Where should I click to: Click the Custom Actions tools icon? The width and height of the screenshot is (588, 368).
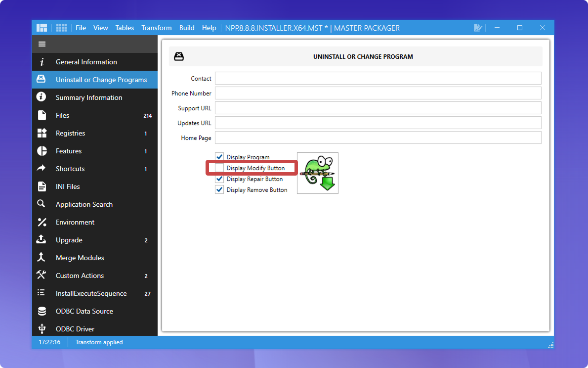(x=42, y=276)
